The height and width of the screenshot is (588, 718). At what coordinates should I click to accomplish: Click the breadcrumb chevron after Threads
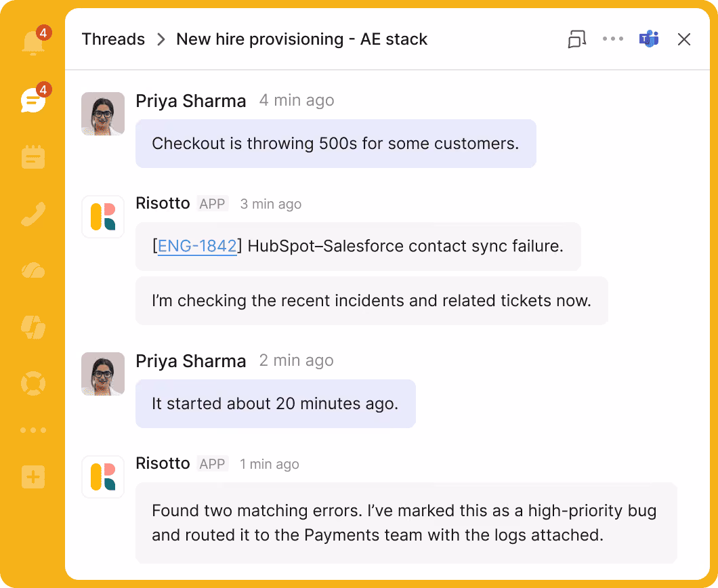(x=161, y=39)
